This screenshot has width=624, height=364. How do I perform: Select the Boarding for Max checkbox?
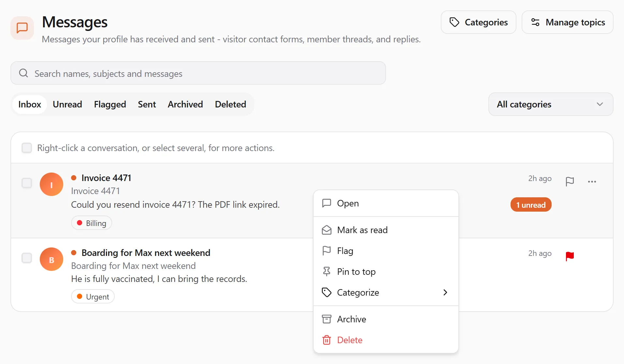[27, 258]
